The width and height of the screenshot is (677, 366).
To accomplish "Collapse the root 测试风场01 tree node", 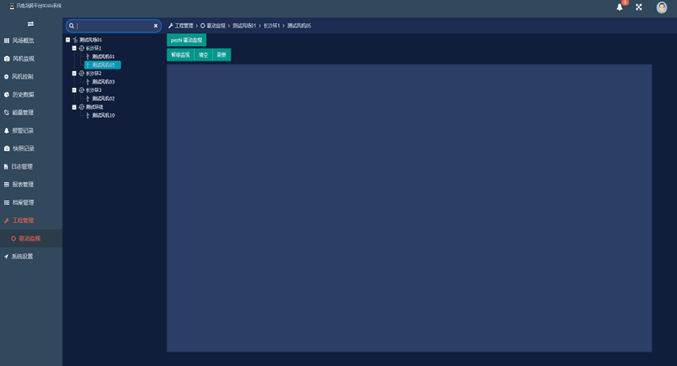I will 68,40.
